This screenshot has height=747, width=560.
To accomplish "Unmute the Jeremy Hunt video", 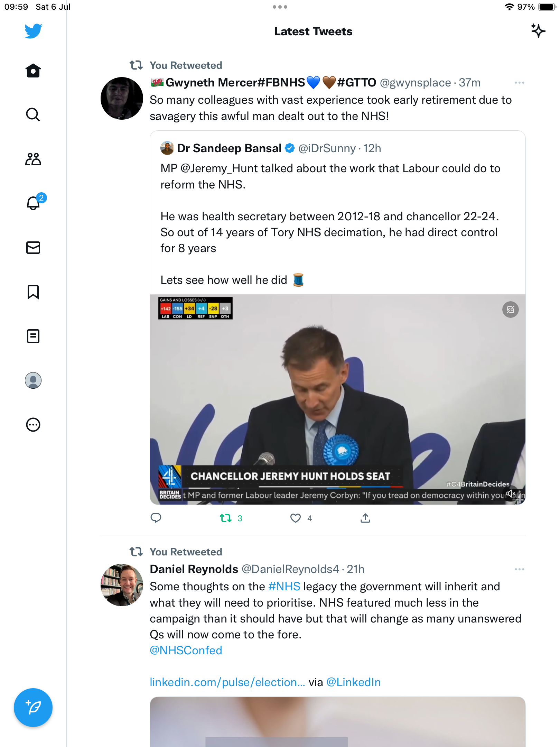I will click(x=511, y=494).
